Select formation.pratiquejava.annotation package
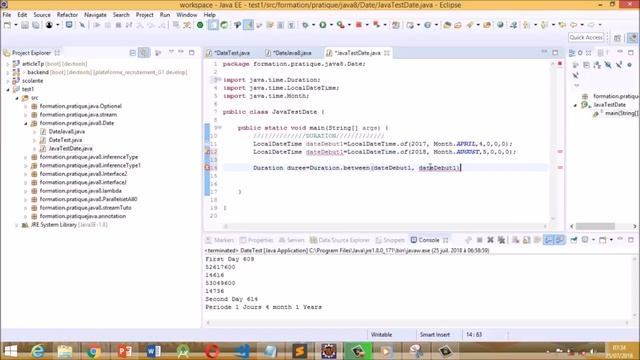Image resolution: width=640 pixels, height=360 pixels. pyautogui.click(x=82, y=216)
